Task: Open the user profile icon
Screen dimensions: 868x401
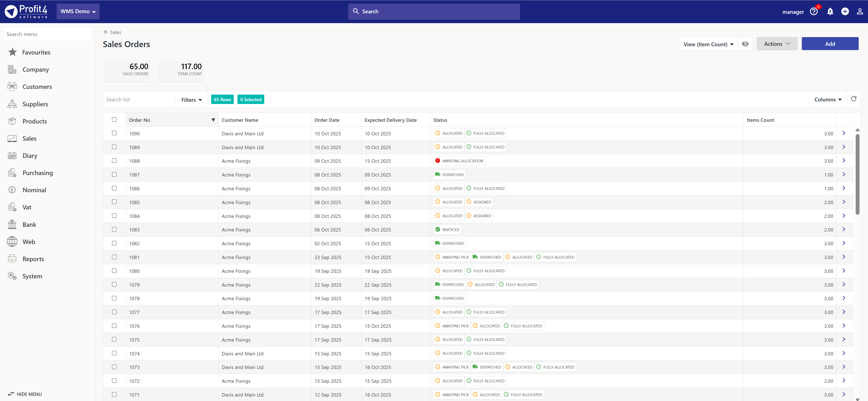Action: pyautogui.click(x=860, y=11)
